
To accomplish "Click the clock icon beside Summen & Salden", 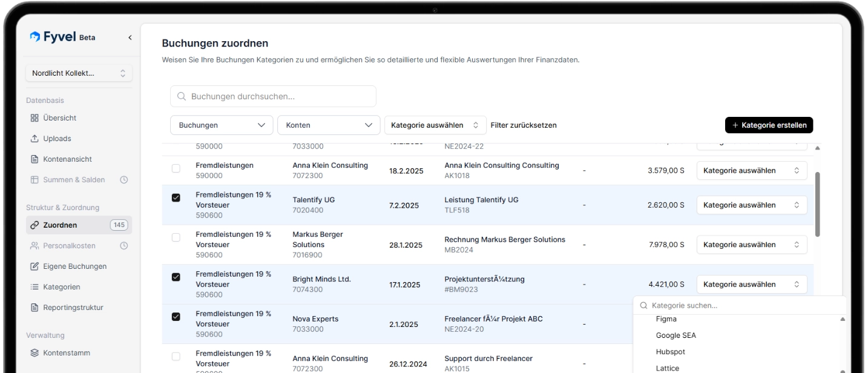I will pos(124,180).
